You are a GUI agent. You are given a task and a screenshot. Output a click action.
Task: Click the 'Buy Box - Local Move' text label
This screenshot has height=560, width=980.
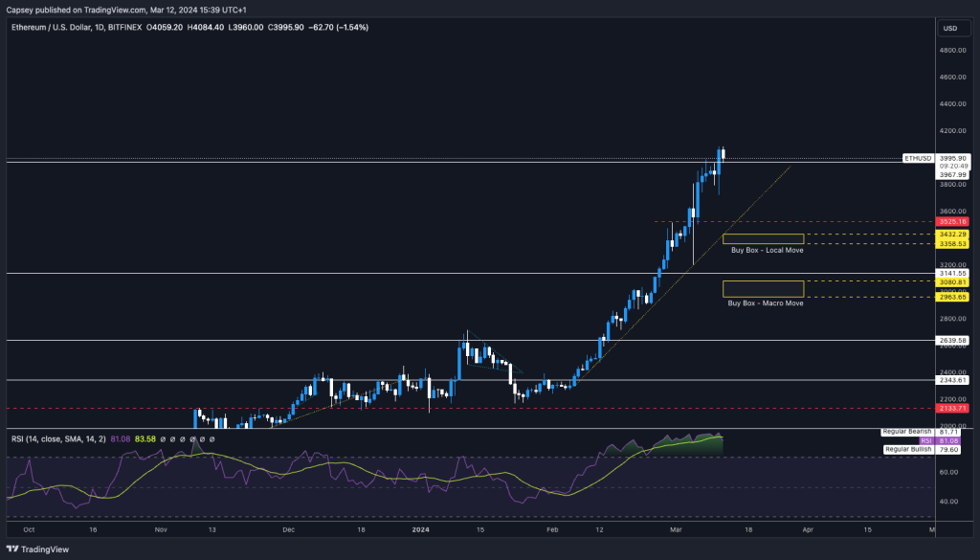point(767,250)
